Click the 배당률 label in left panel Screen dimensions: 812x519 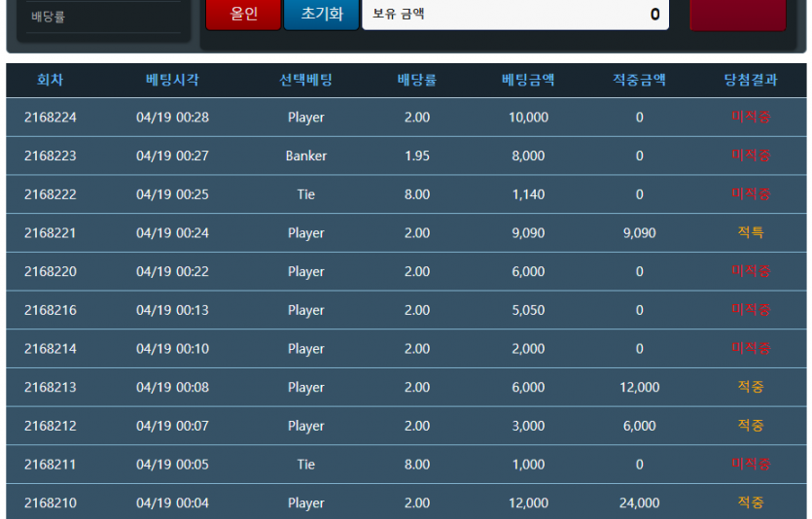(x=48, y=17)
